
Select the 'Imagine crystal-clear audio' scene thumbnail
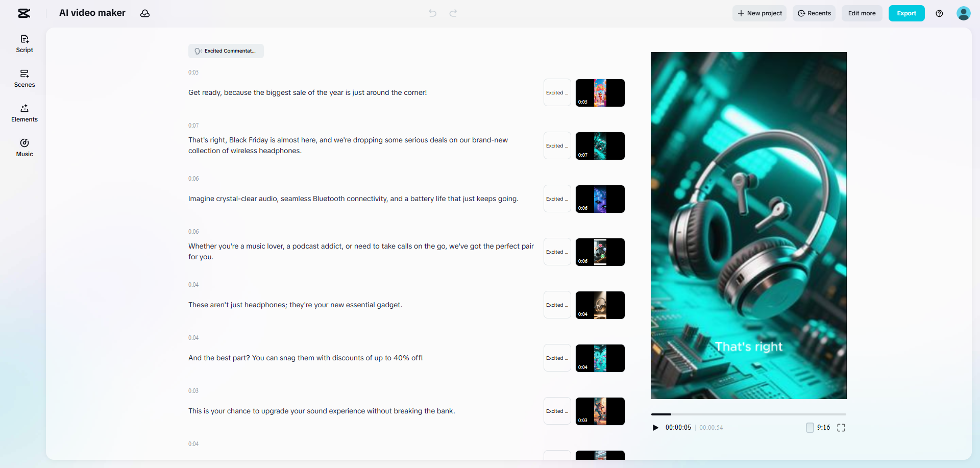[600, 199]
